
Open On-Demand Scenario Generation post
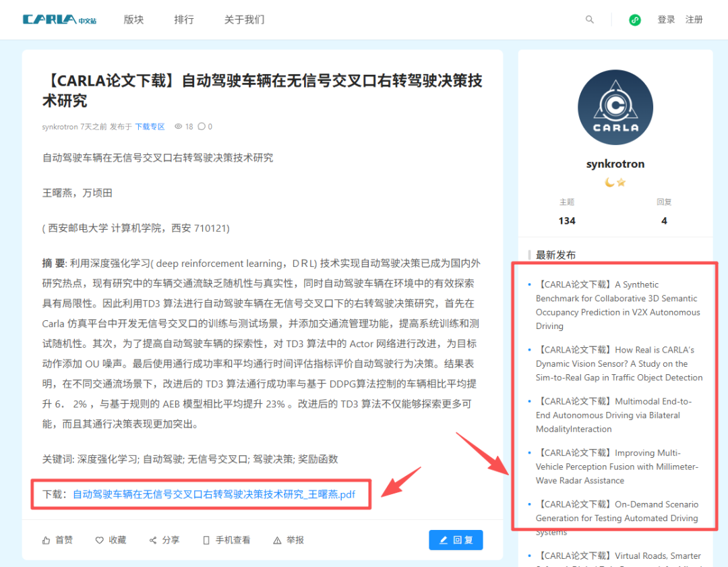[x=617, y=518]
